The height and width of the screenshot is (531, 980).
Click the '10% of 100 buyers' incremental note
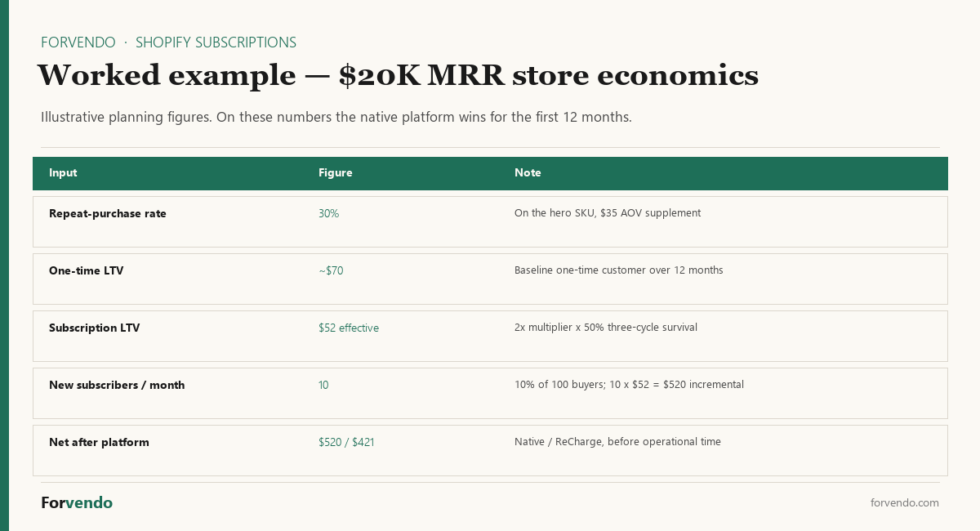[629, 385]
